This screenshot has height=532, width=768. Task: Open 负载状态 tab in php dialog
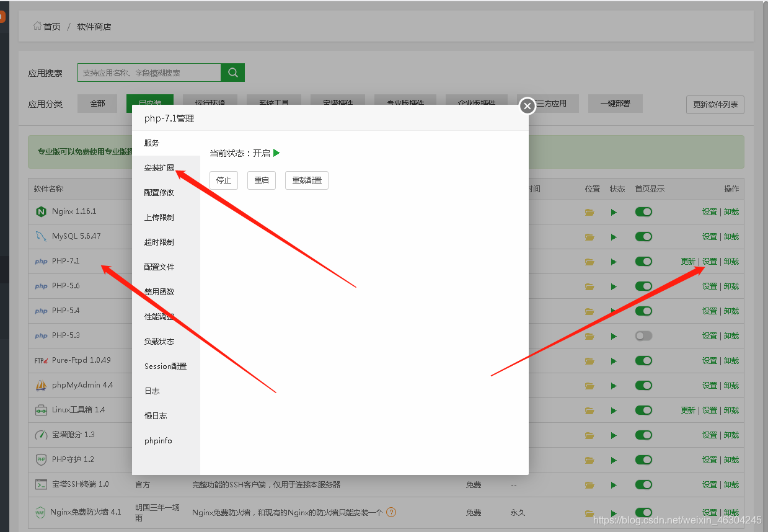tap(166, 342)
